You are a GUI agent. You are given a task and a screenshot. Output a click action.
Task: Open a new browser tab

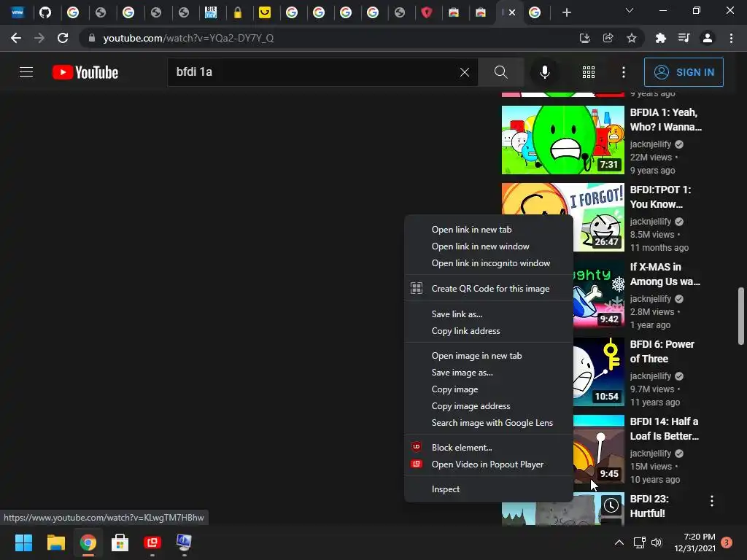[566, 12]
